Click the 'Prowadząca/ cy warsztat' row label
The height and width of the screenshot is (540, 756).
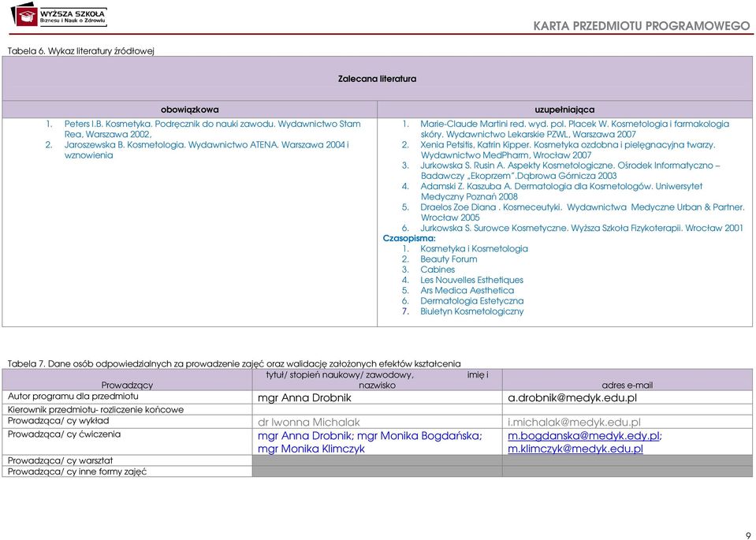(x=60, y=461)
